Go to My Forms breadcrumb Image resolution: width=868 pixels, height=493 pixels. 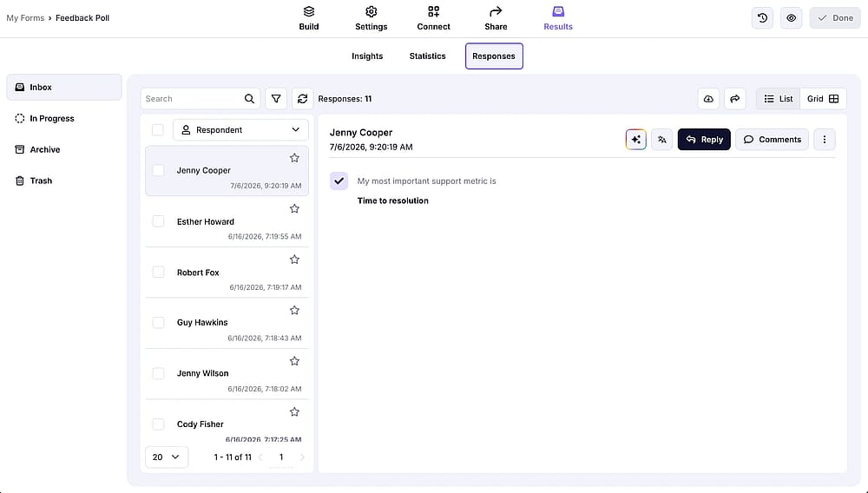click(25, 17)
